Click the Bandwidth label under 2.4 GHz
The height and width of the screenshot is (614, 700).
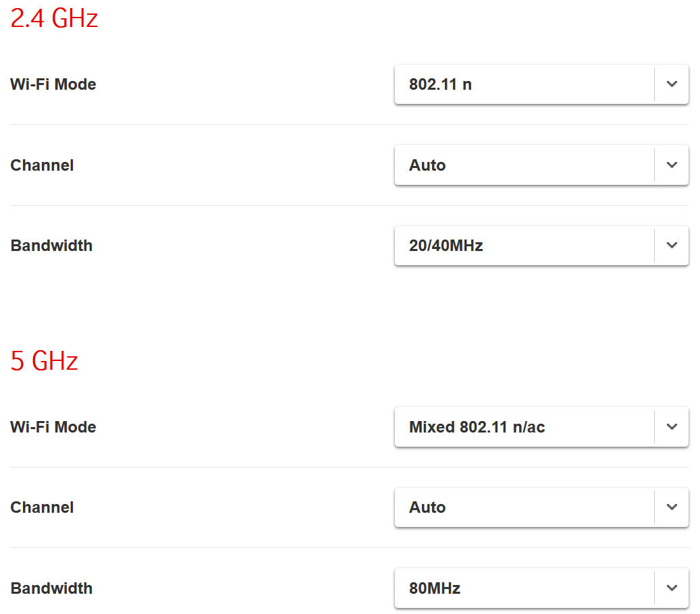51,246
